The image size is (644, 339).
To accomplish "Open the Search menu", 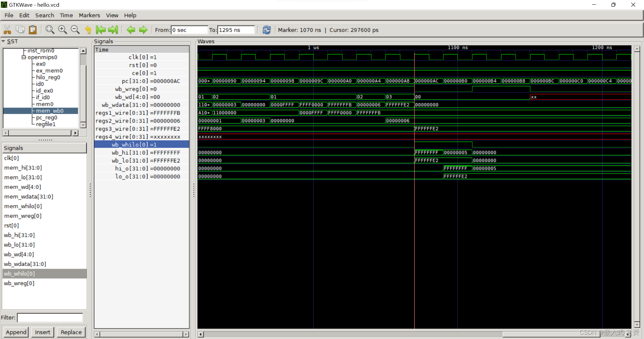I will click(45, 15).
